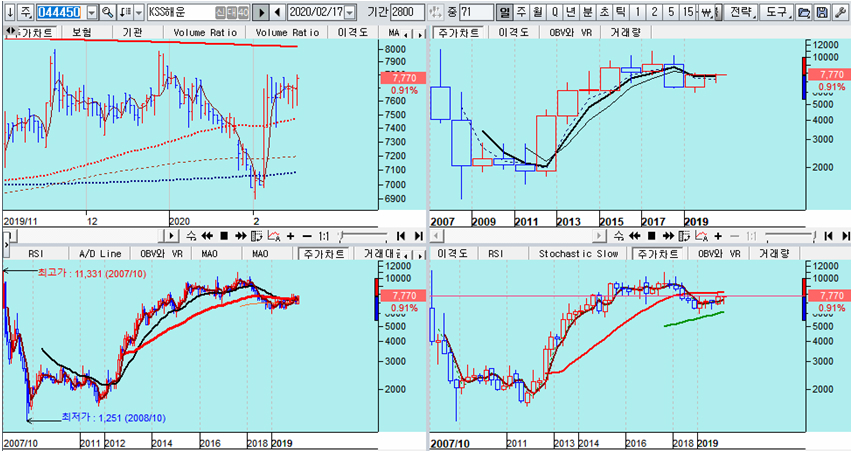This screenshot has height=451, width=853.
Task: Toggle the 신 indicator next to KSS해운
Action: coord(220,12)
